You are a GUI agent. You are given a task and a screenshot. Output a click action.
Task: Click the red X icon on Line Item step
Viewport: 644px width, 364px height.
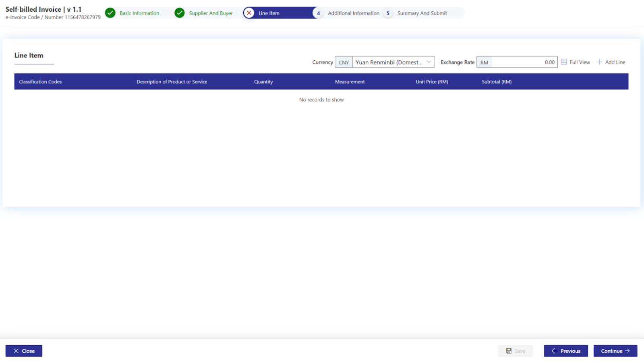point(249,13)
